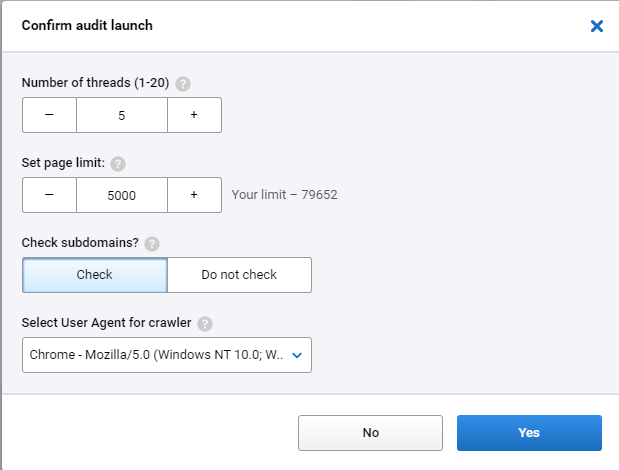Click the Select User Agent for crawler label
This screenshot has height=470, width=619.
107,323
